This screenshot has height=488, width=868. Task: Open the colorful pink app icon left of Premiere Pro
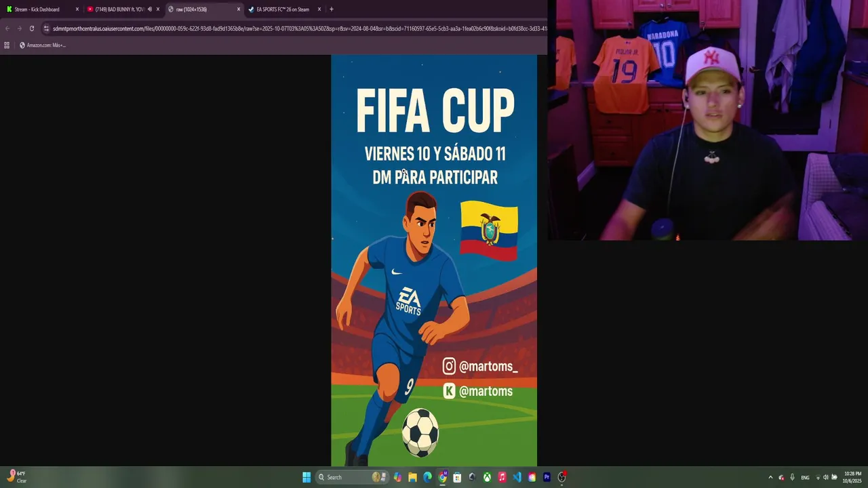pyautogui.click(x=532, y=477)
